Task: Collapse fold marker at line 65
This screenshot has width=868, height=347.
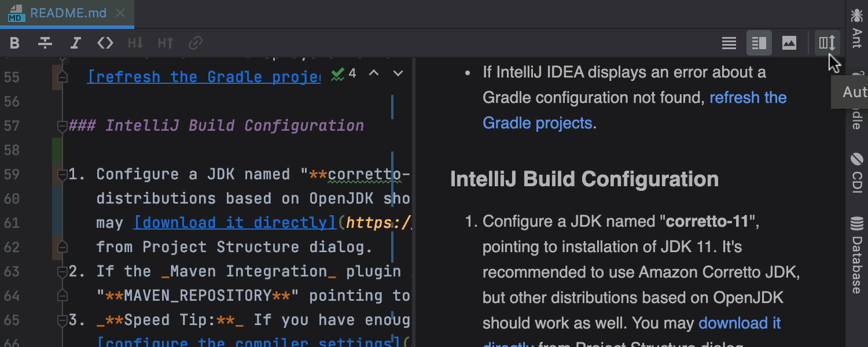Action: click(62, 320)
